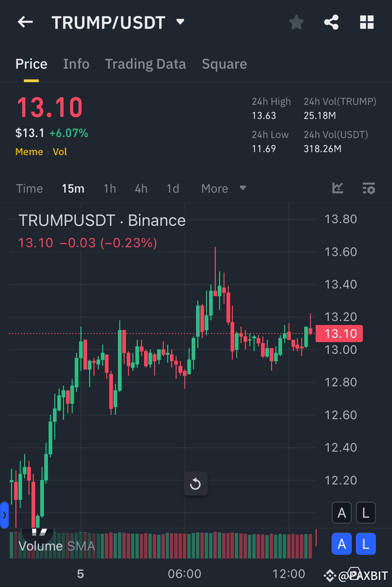Add pair to favorites with star
Viewport: 392px width, 587px height.
click(x=296, y=22)
